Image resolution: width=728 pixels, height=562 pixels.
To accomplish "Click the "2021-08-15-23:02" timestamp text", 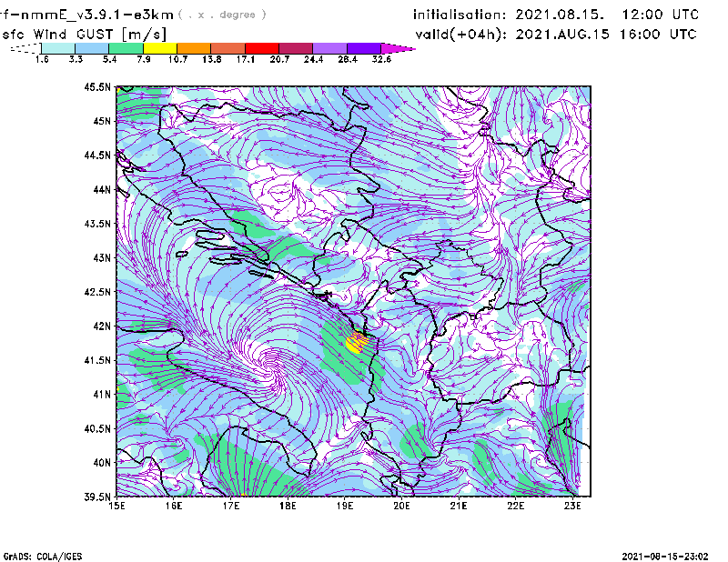I will coord(665,557).
